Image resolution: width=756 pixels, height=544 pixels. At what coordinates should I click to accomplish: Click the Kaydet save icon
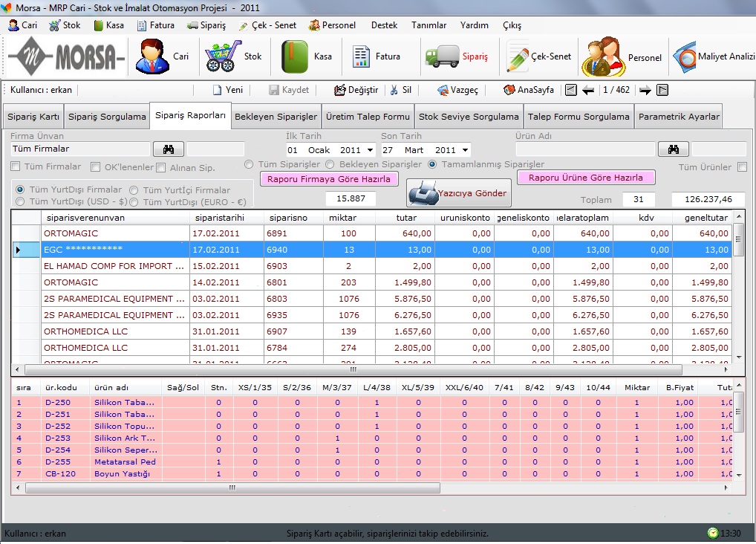coord(274,90)
